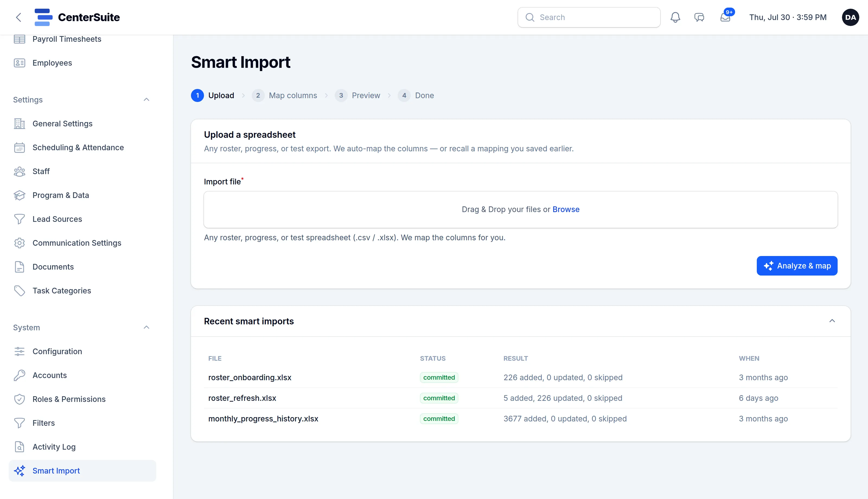Screen dimensions: 868x499
Task: Open the notifications bell
Action: pos(675,17)
